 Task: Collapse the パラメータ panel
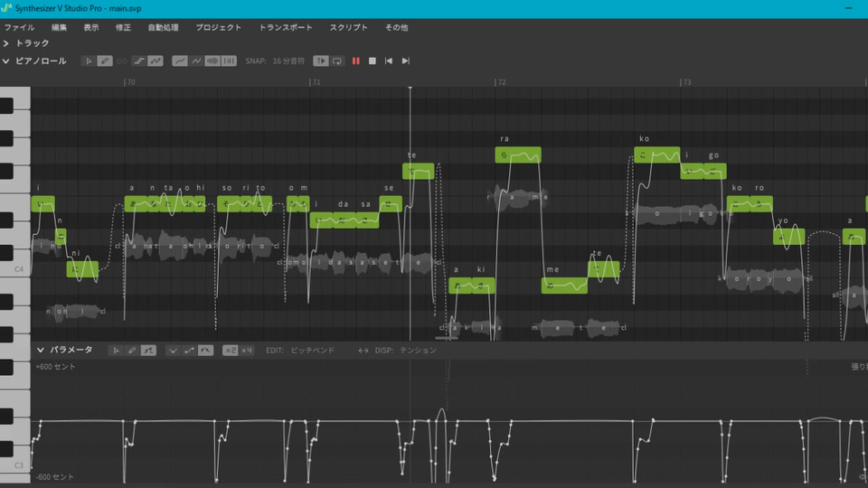[x=41, y=350]
